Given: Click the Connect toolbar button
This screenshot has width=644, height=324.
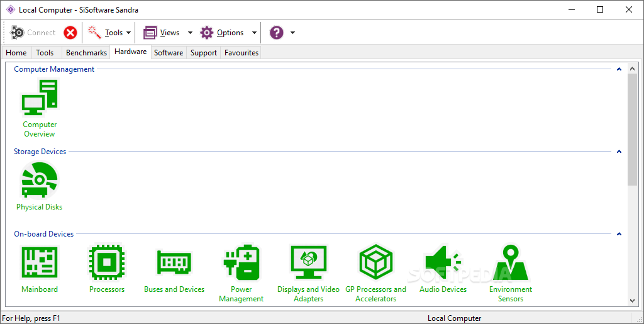Looking at the screenshot, I should coord(33,33).
